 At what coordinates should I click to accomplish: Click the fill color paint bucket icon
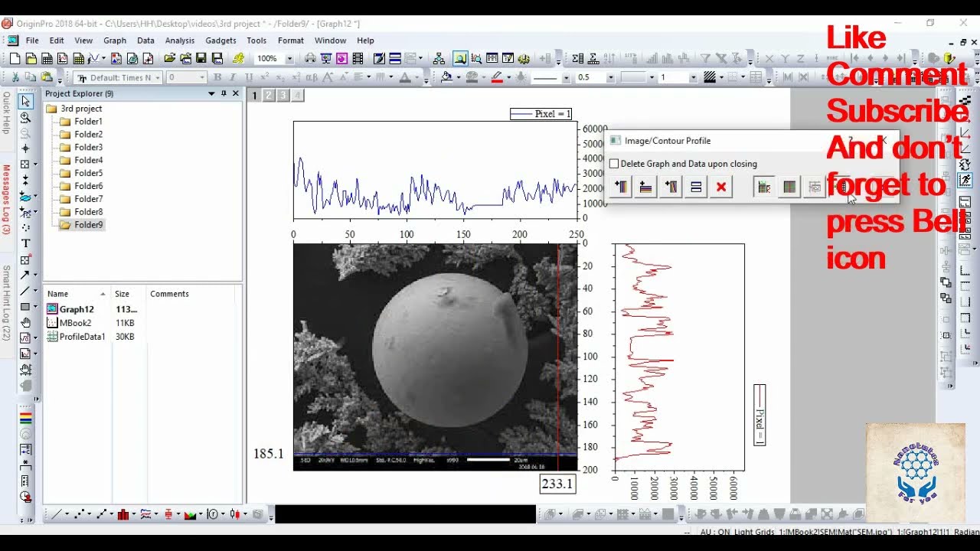point(447,77)
